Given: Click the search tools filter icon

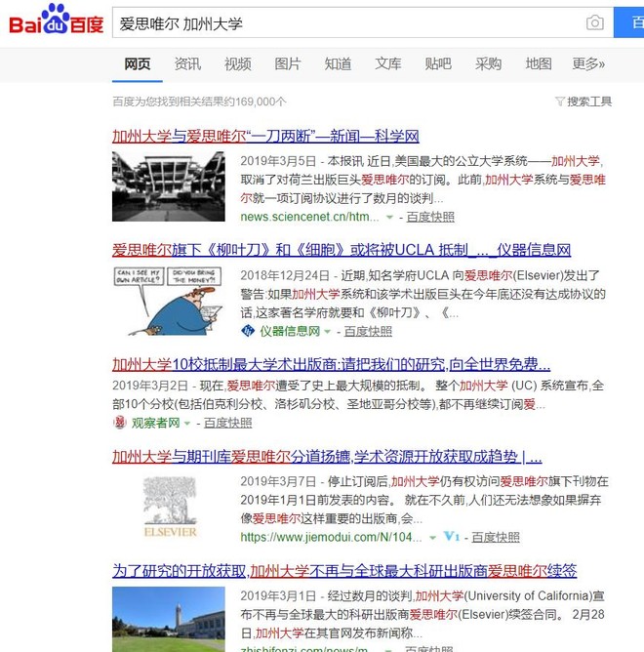Looking at the screenshot, I should pyautogui.click(x=560, y=102).
